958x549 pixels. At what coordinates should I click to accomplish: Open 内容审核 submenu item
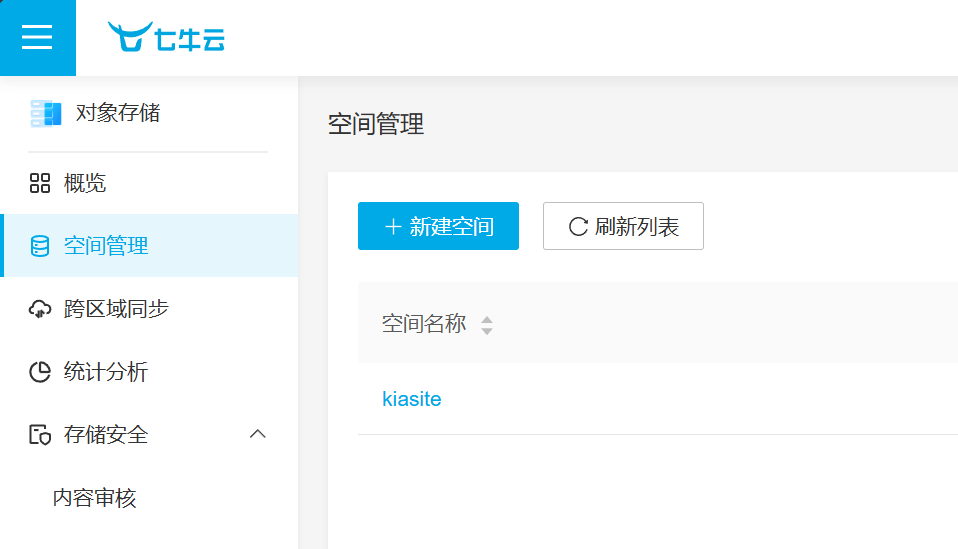click(x=94, y=497)
